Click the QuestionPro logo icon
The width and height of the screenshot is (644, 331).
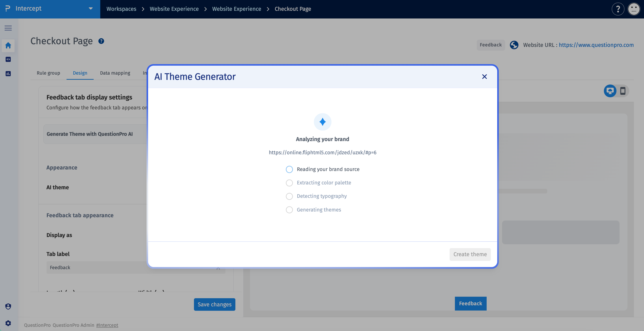click(x=8, y=9)
